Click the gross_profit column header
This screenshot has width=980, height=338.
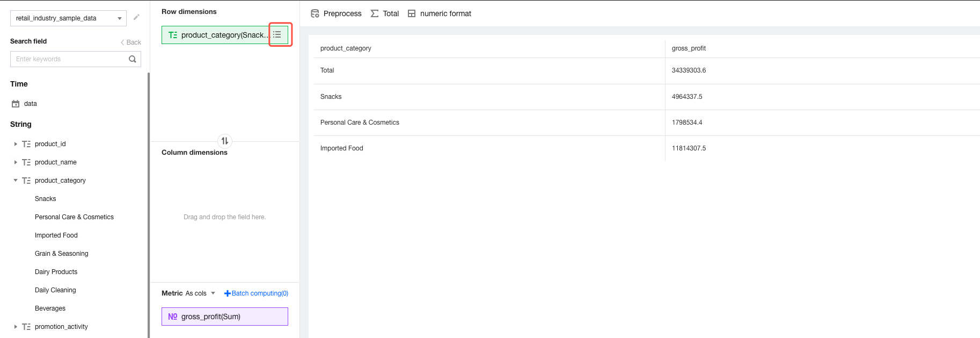[689, 48]
